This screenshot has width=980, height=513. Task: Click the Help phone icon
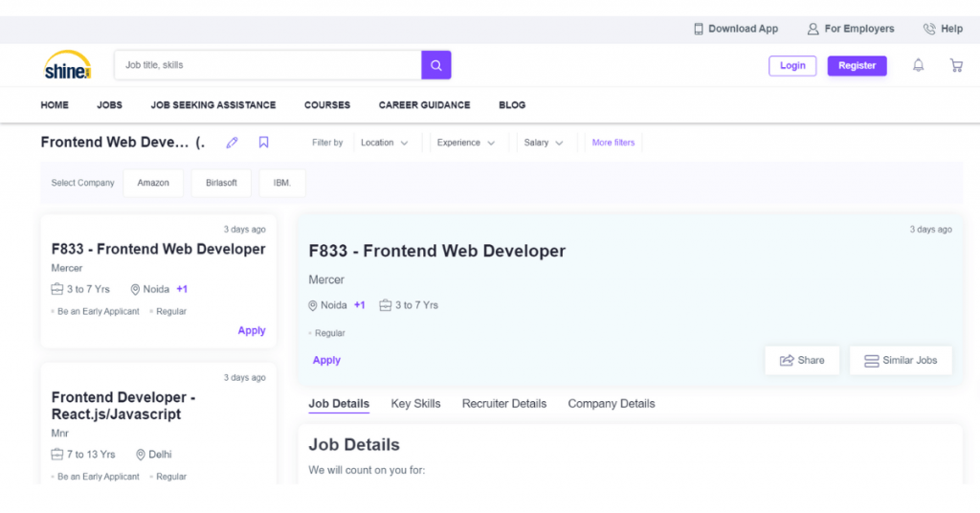(x=929, y=29)
